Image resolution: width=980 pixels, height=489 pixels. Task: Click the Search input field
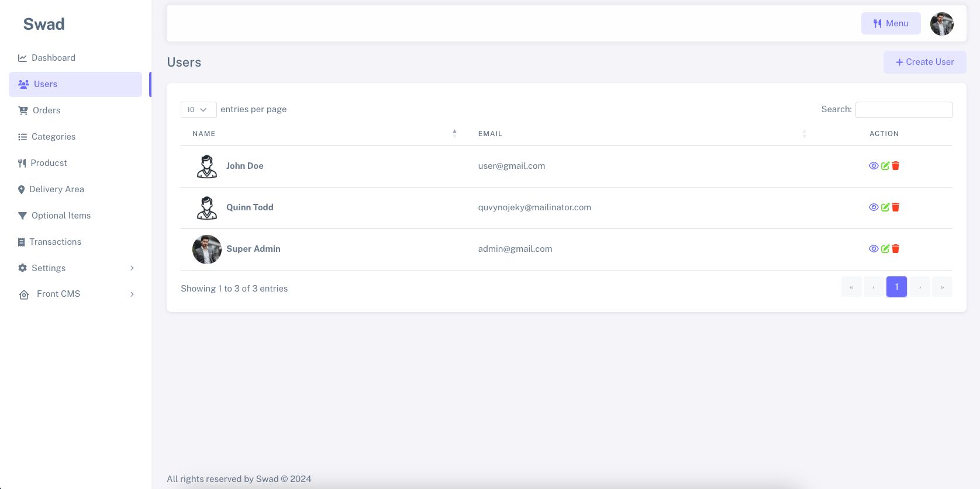(x=903, y=110)
